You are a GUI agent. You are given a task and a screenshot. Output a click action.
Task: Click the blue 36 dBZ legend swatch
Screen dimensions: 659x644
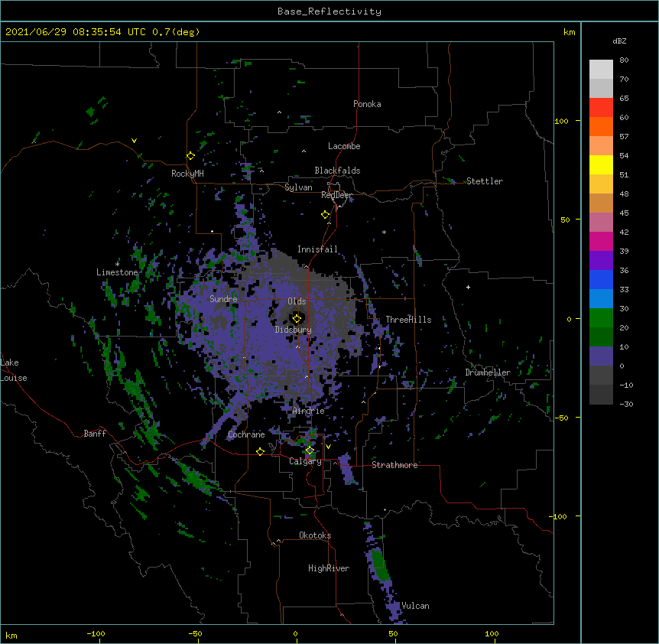click(601, 279)
